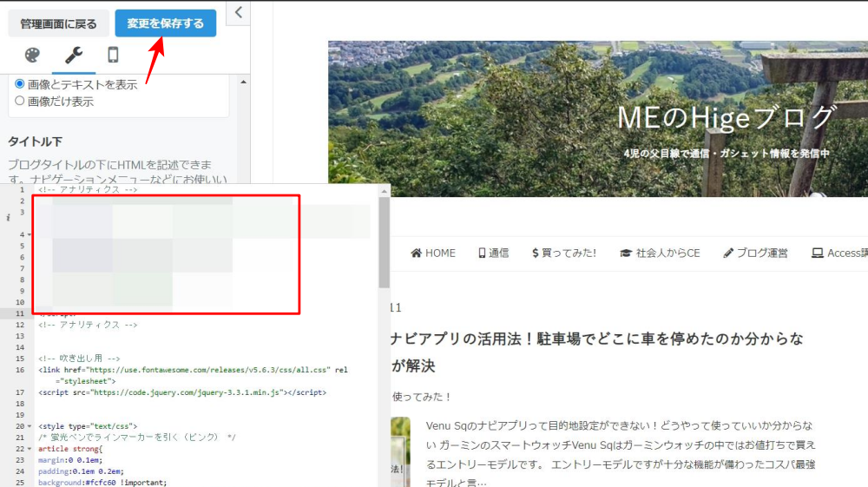This screenshot has width=868, height=487.
Task: Click the mobile icon next to 通信
Action: click(x=482, y=253)
